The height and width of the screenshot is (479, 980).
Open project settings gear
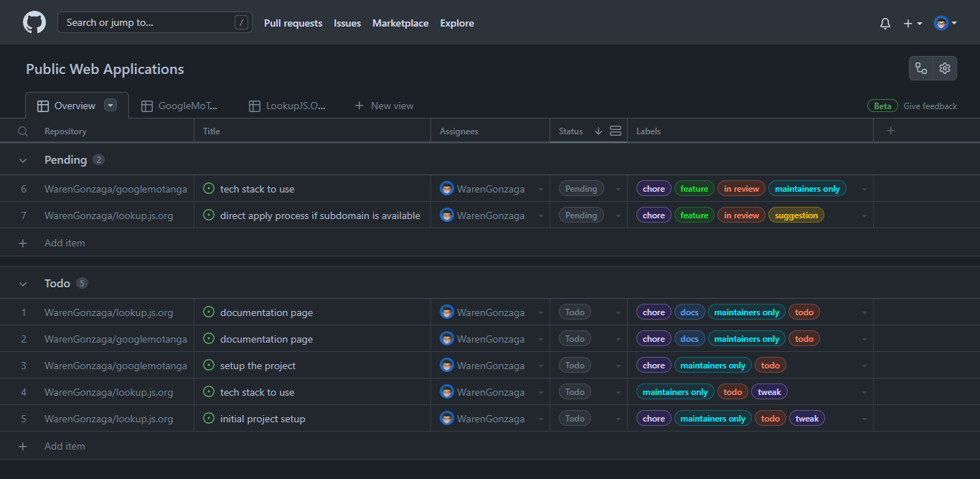click(945, 68)
